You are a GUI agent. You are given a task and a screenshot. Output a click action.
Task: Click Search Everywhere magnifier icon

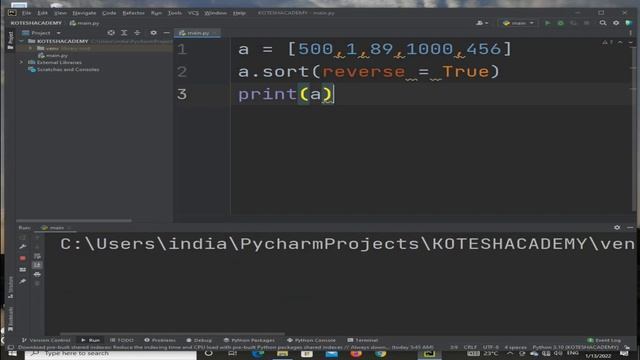603,23
